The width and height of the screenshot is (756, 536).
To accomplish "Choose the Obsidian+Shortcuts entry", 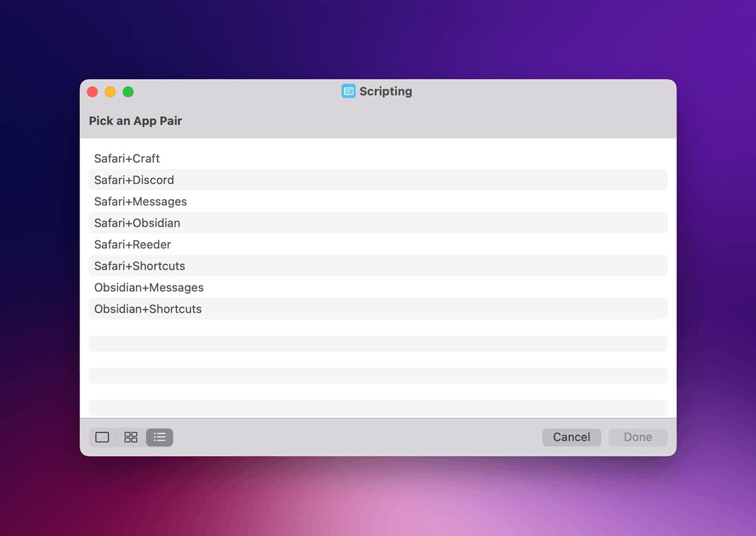I will (378, 309).
